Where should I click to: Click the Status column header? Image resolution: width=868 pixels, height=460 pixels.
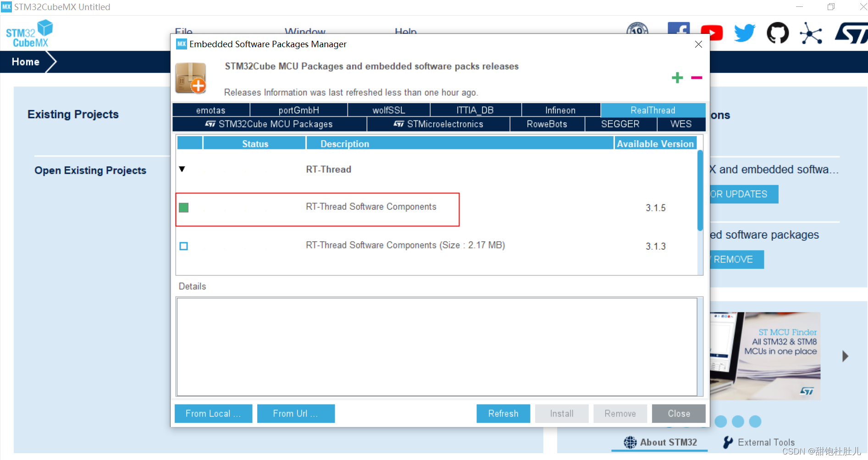(255, 143)
